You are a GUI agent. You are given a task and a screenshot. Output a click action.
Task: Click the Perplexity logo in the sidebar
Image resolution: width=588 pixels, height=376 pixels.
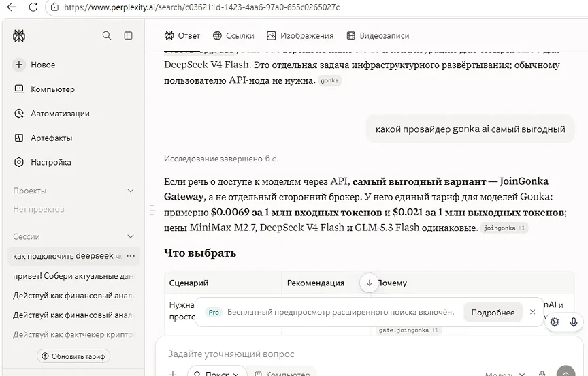click(19, 36)
